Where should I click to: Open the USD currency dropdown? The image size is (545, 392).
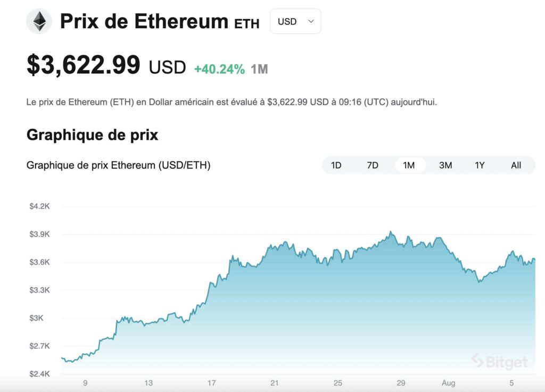[295, 21]
